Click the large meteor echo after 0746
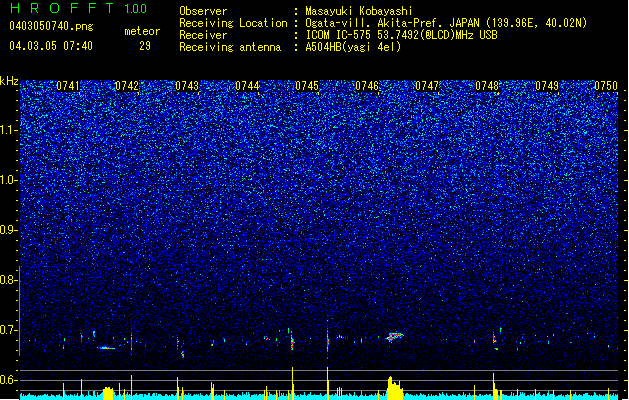Viewport: 629px width, 400px height. click(x=395, y=336)
